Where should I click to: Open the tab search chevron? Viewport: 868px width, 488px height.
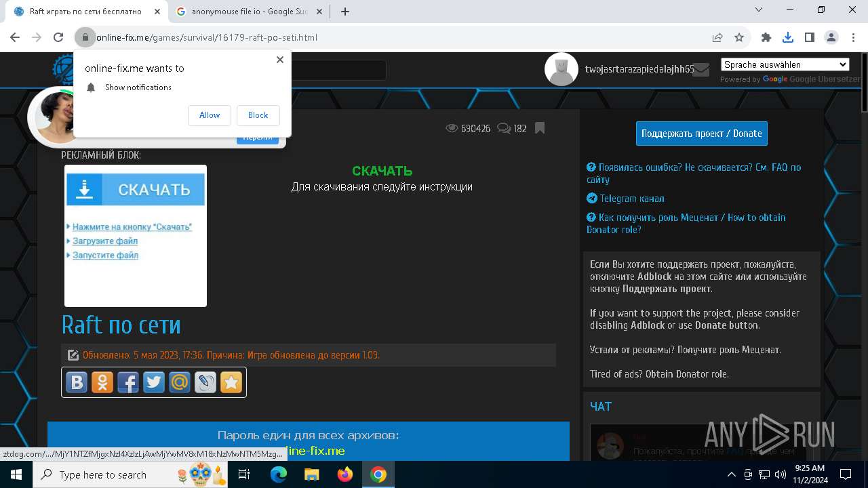tap(759, 10)
